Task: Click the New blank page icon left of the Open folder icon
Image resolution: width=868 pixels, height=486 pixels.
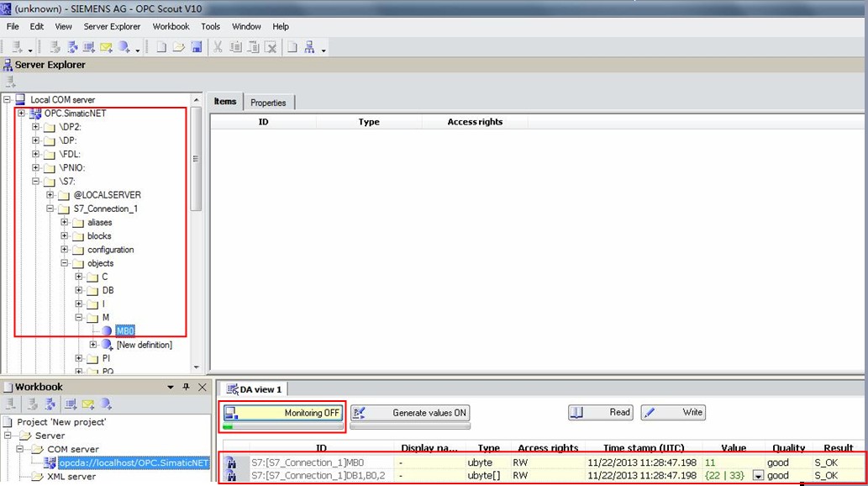Action: tap(161, 47)
